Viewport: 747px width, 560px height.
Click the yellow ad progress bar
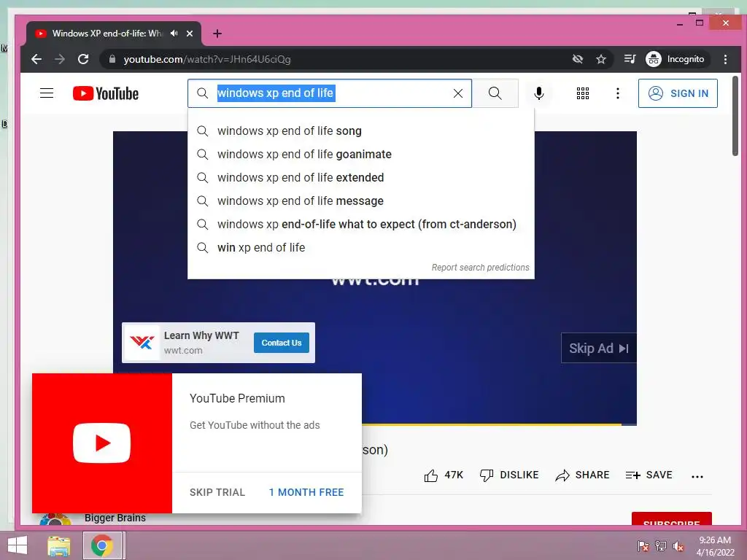click(x=492, y=424)
